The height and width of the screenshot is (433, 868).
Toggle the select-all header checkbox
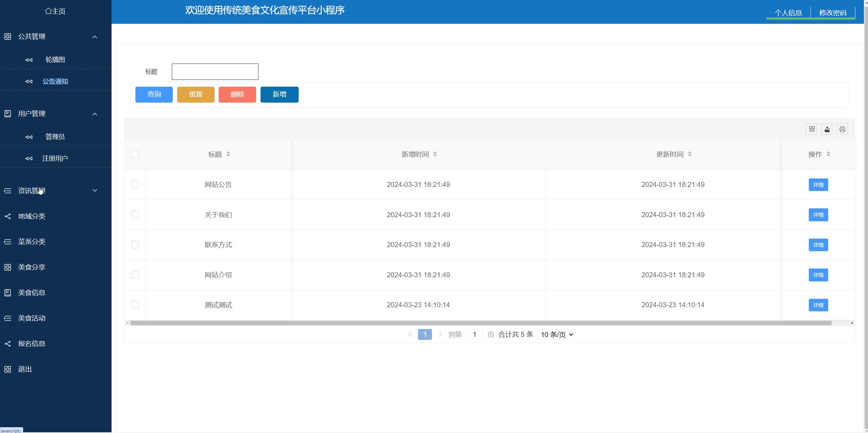pos(135,154)
